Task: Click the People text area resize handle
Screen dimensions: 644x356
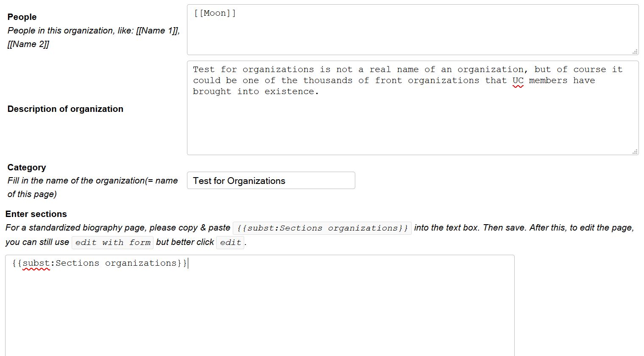Action: point(635,52)
